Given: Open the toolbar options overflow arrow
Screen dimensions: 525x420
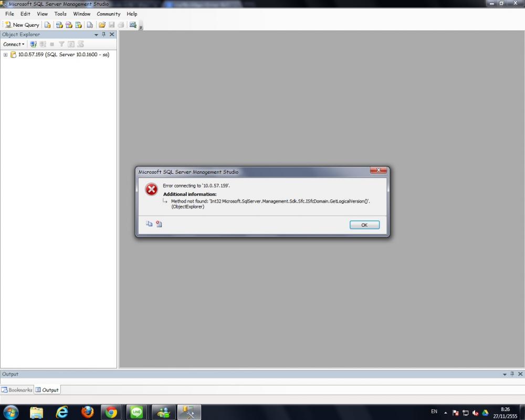Looking at the screenshot, I should tap(141, 27).
